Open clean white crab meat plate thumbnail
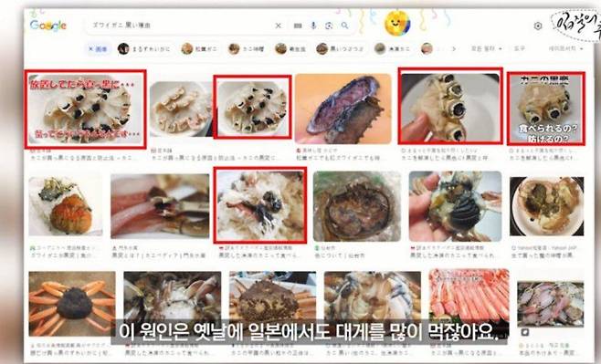601x364 pixels. [181, 109]
